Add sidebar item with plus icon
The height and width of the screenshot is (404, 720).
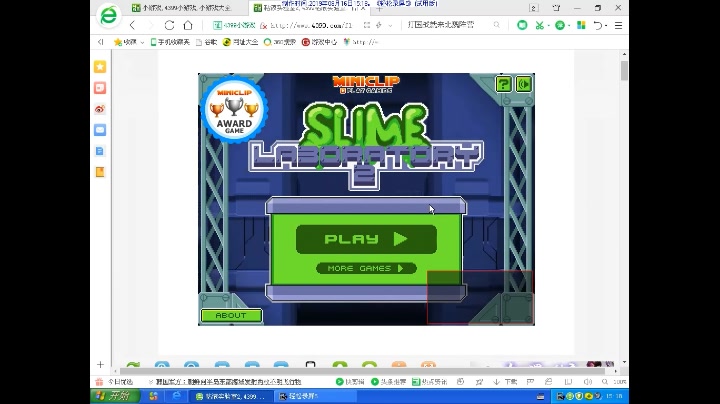pyautogui.click(x=100, y=365)
